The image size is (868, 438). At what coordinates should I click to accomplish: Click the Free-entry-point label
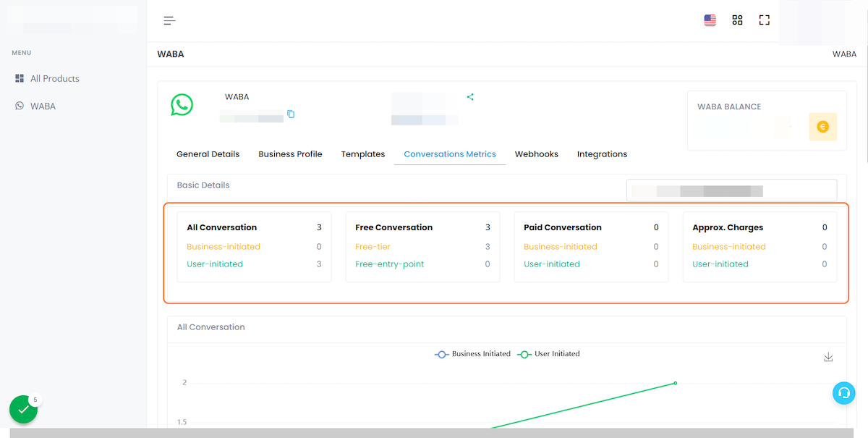[x=390, y=264]
